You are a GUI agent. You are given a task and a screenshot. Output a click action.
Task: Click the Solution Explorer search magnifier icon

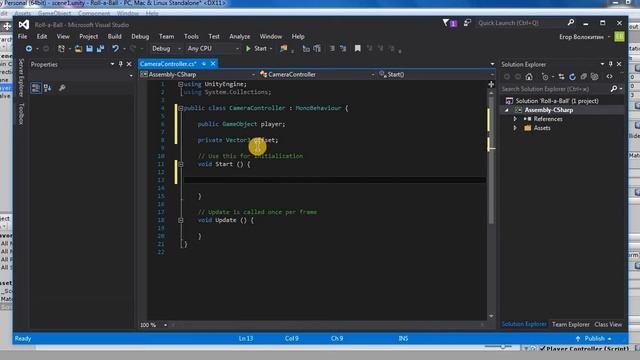[x=614, y=89]
